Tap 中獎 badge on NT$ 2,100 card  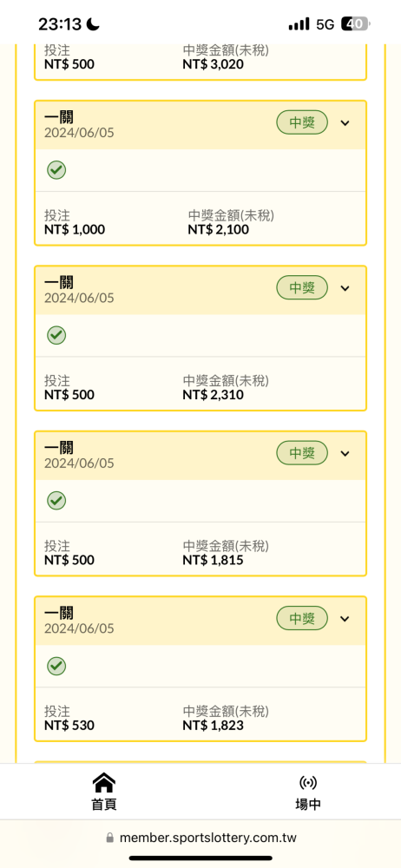[302, 122]
